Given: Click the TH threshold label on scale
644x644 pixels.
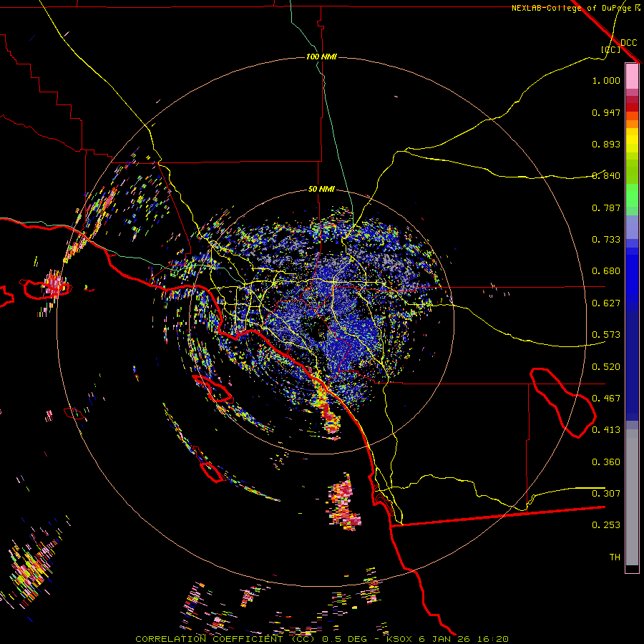Looking at the screenshot, I should pyautogui.click(x=615, y=557).
